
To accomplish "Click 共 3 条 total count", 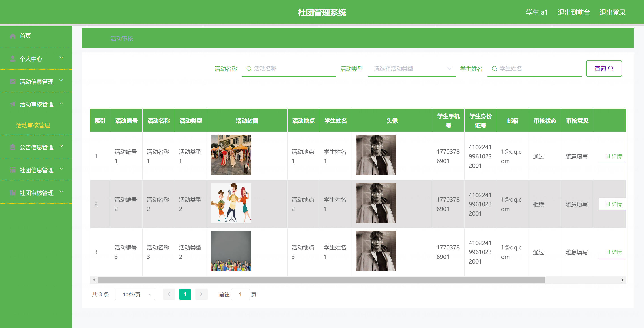I will click(100, 294).
